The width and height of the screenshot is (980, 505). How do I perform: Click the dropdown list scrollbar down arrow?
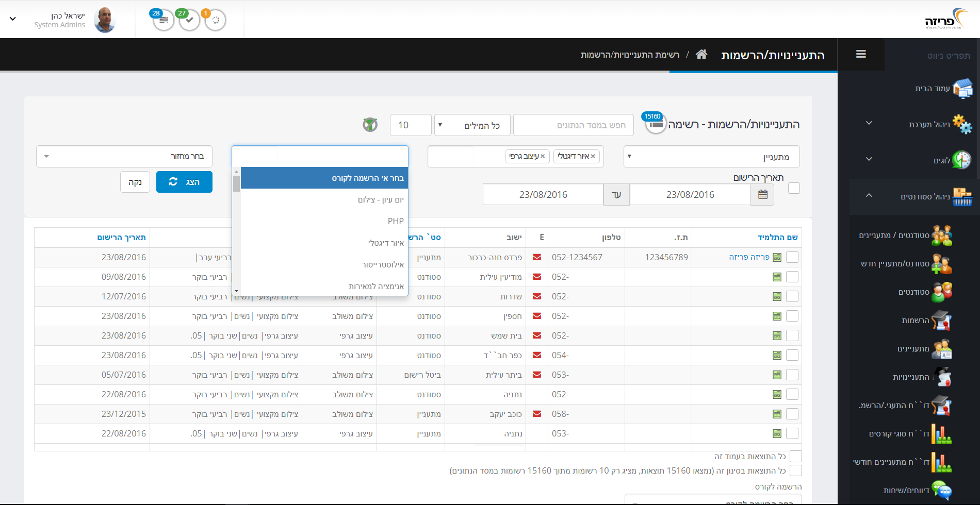point(236,291)
